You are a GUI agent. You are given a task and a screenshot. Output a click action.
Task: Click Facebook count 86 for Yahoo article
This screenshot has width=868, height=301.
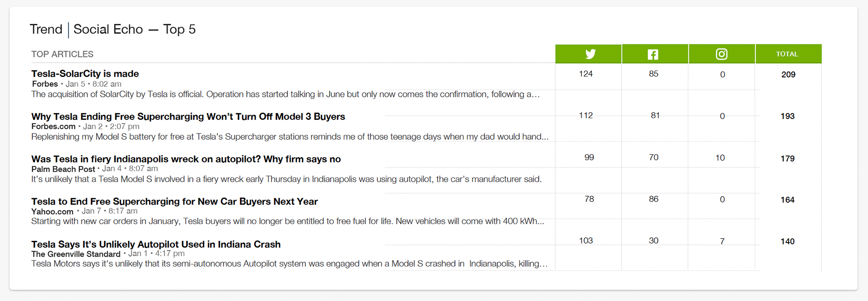653,199
